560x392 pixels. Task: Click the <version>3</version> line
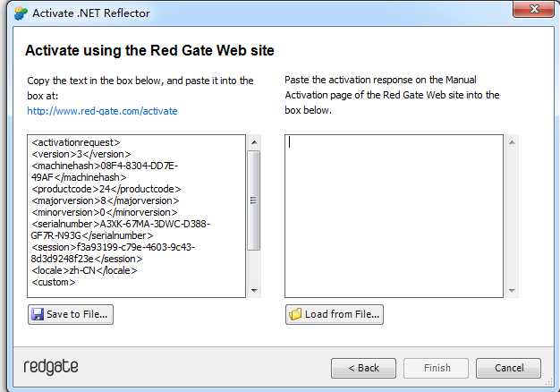[81, 154]
